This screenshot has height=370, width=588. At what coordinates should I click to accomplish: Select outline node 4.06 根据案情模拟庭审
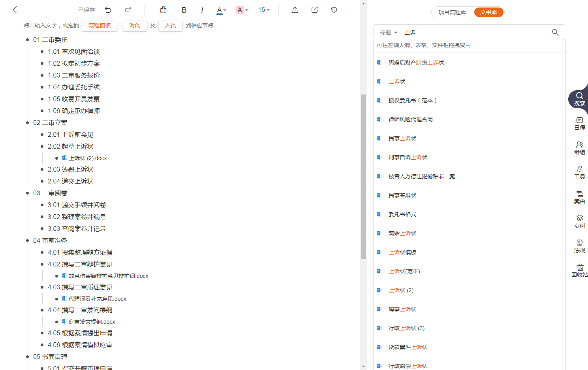(80, 345)
